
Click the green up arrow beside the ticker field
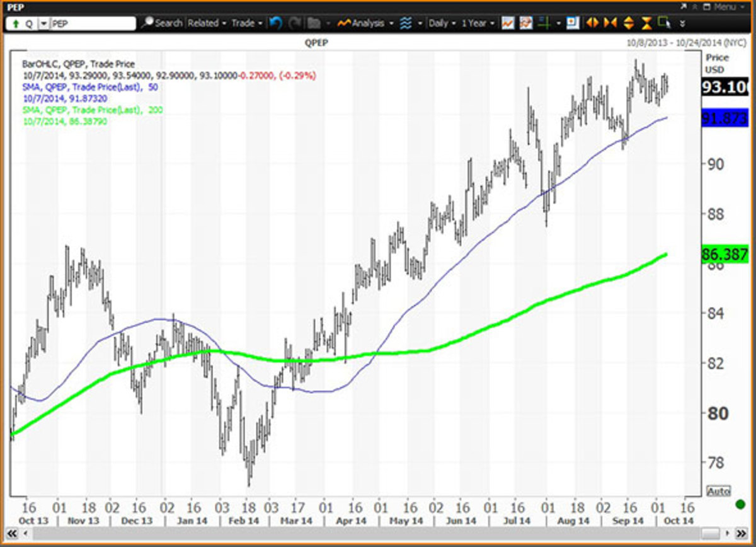click(15, 23)
